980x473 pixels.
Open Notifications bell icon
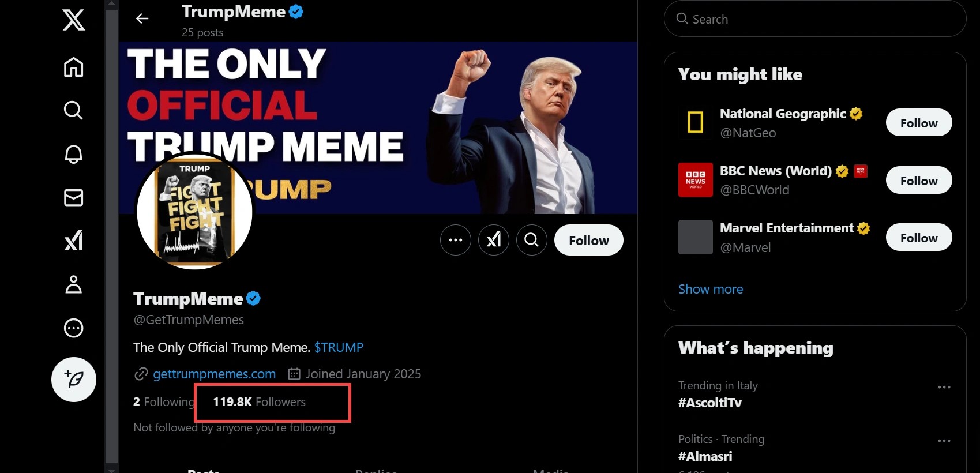click(x=74, y=154)
